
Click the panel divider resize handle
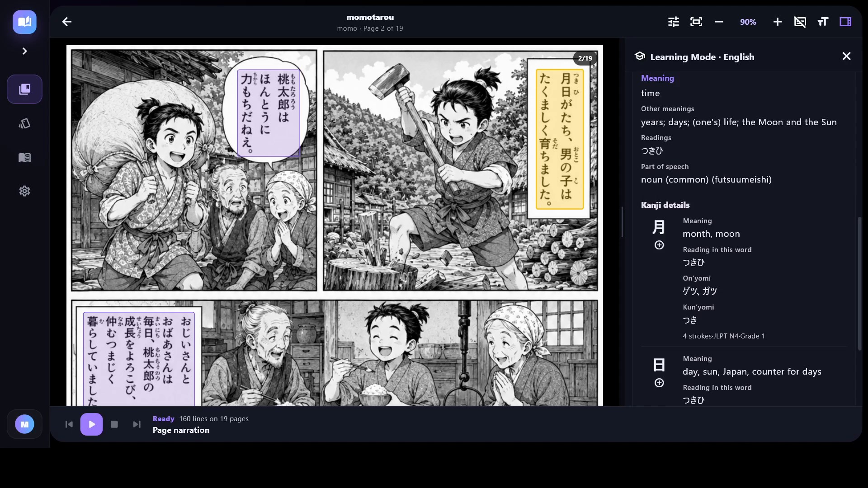click(622, 222)
